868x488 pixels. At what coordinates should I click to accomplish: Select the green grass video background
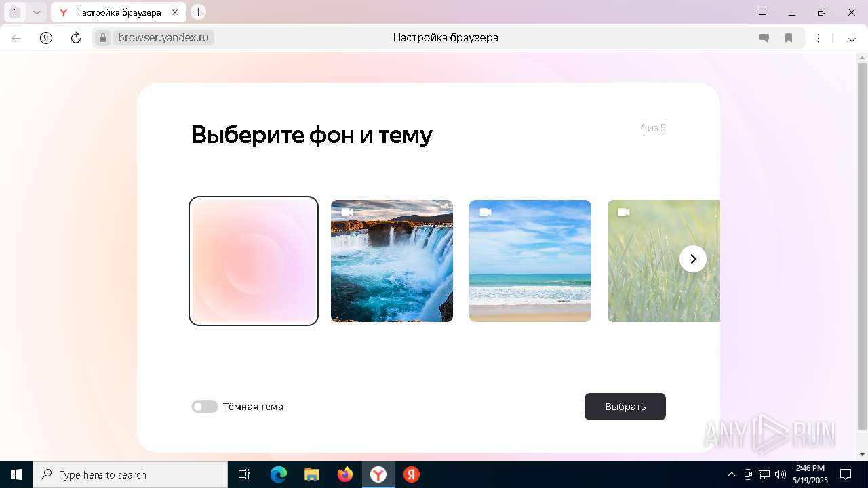[x=664, y=261]
